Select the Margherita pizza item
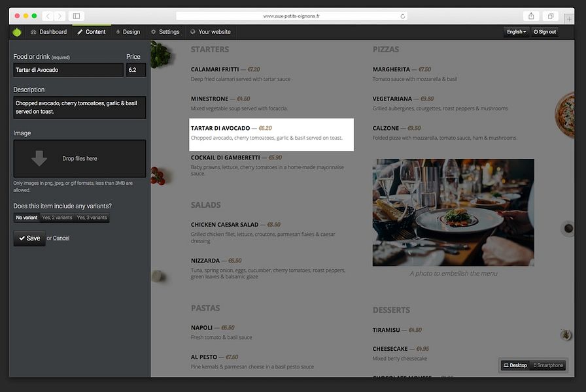 (x=415, y=74)
